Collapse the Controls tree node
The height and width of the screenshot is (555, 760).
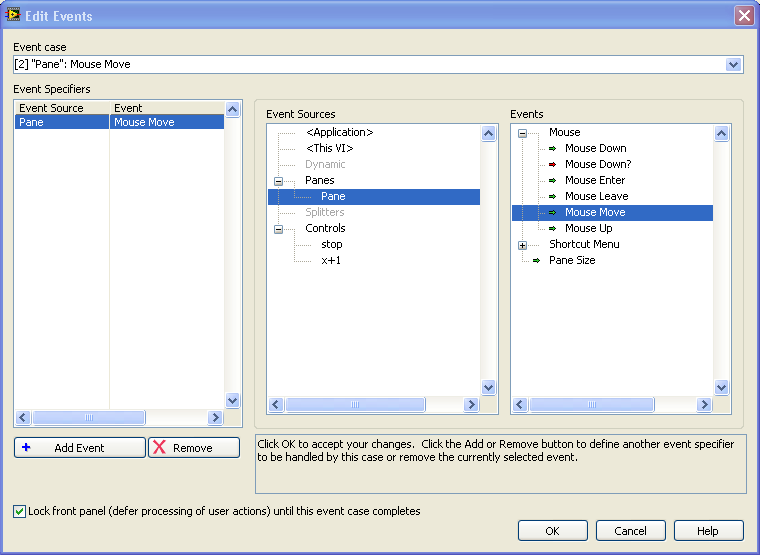coord(278,229)
